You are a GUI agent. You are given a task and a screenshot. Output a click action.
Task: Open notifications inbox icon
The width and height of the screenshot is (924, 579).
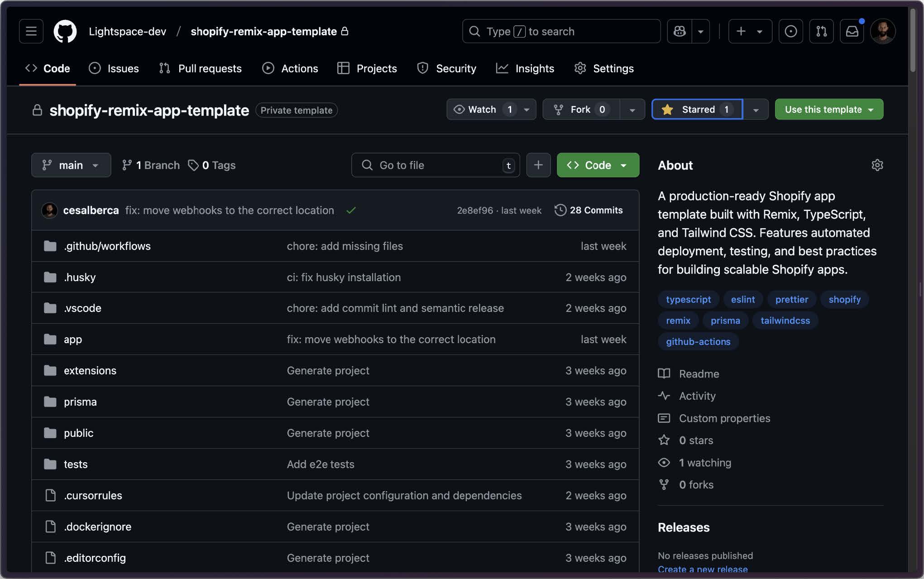[x=852, y=31]
